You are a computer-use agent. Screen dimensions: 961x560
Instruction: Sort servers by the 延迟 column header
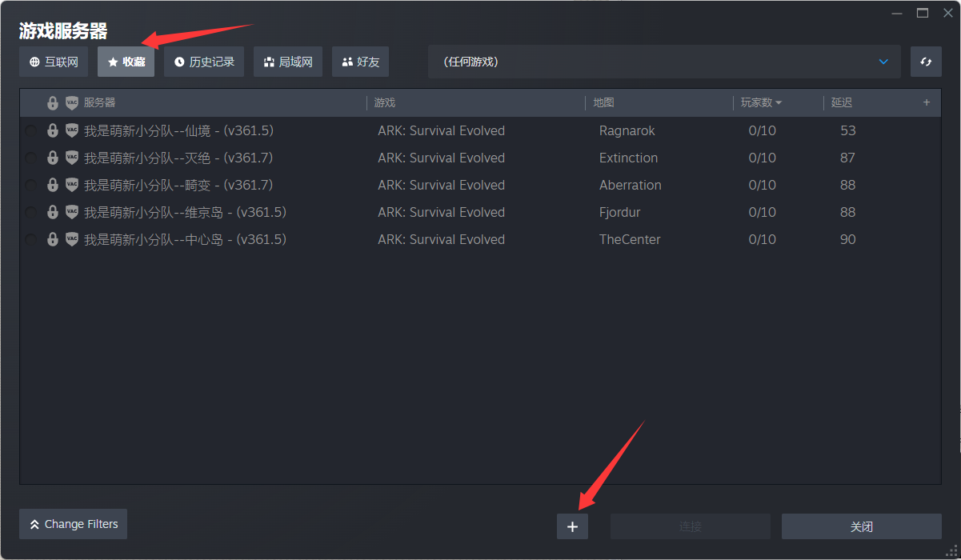tap(841, 103)
